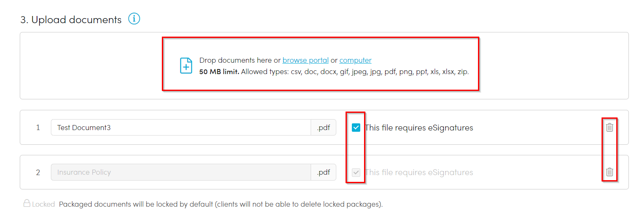644x221 pixels.
Task: Click the Insurance Policy filename field
Action: (181, 172)
